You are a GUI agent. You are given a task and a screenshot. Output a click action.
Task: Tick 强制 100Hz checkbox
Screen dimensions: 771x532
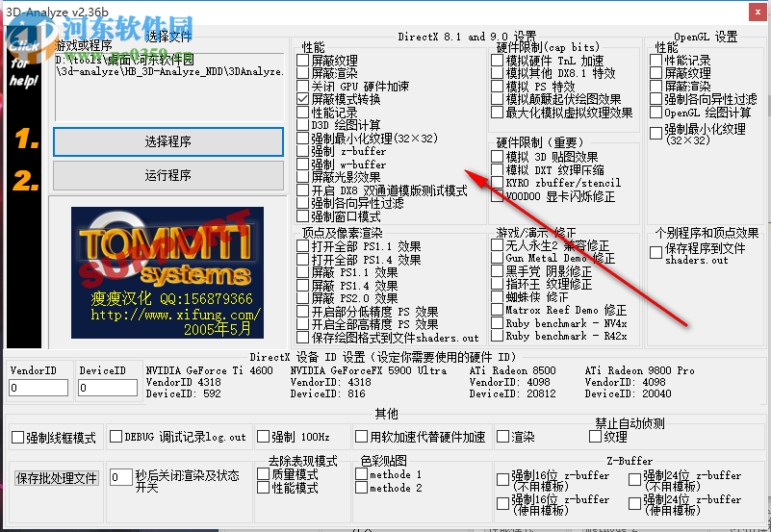264,436
